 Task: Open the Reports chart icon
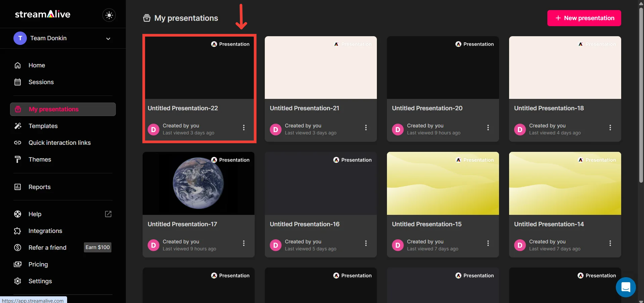pyautogui.click(x=18, y=187)
